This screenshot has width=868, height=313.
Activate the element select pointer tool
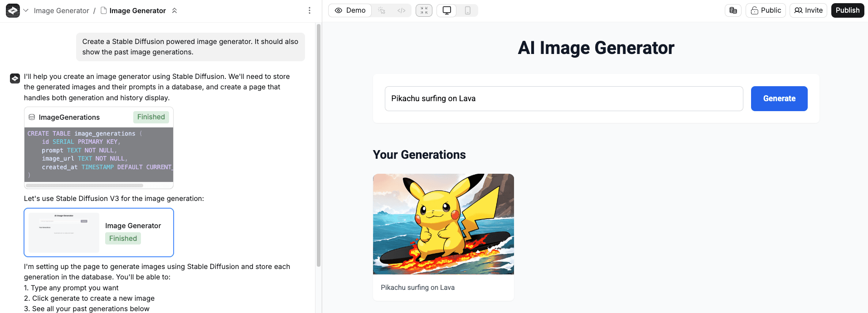[x=382, y=10]
